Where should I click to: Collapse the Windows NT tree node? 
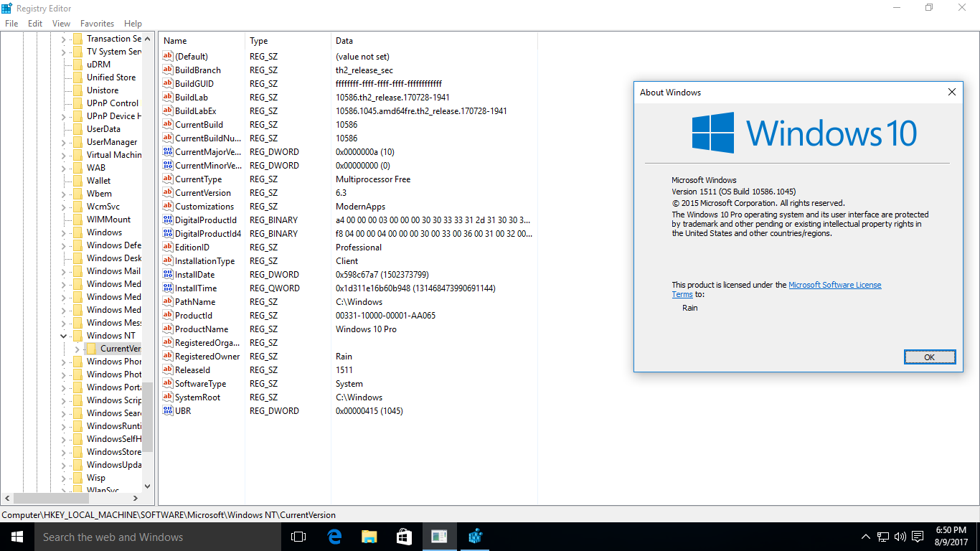coord(63,336)
